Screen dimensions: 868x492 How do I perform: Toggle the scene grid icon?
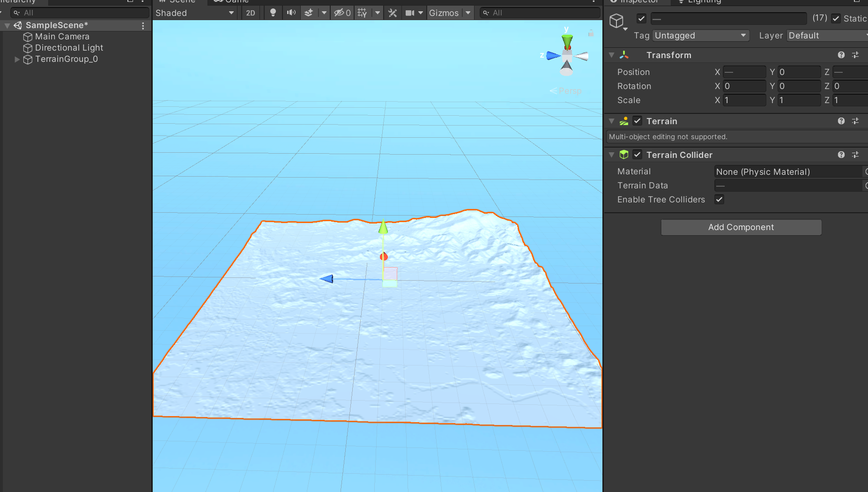tap(363, 13)
